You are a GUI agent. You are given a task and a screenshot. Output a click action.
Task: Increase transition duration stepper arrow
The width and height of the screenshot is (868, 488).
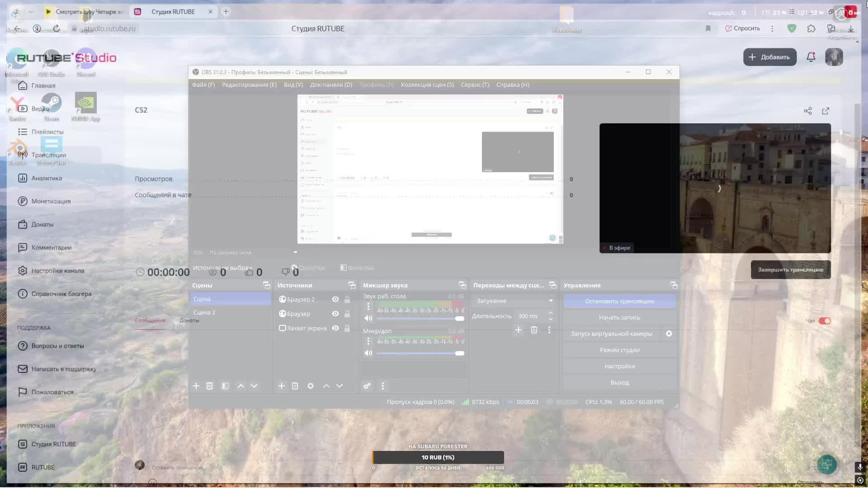coord(550,313)
